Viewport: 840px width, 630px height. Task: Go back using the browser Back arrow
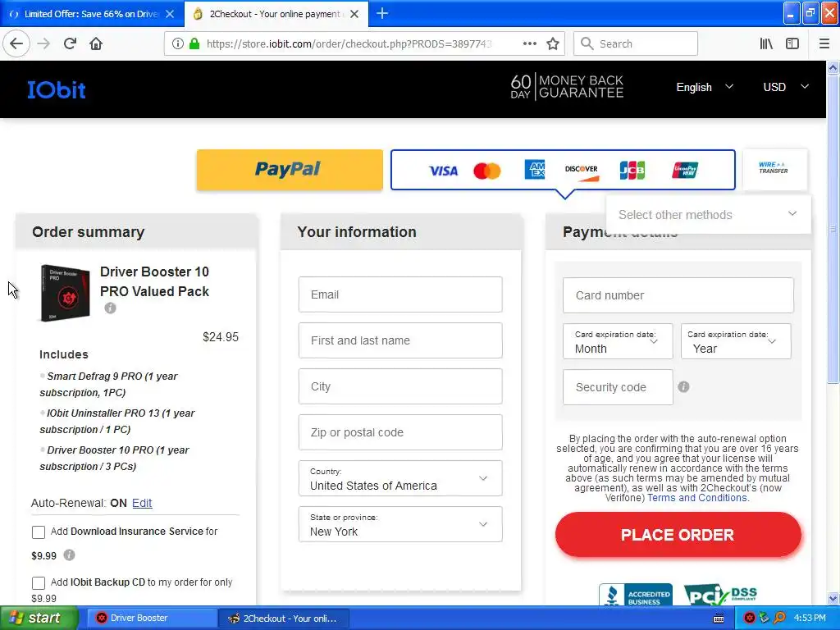click(x=16, y=43)
